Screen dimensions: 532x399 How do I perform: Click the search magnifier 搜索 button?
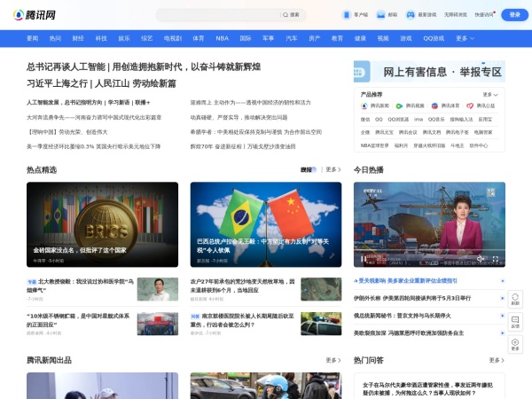coord(291,15)
